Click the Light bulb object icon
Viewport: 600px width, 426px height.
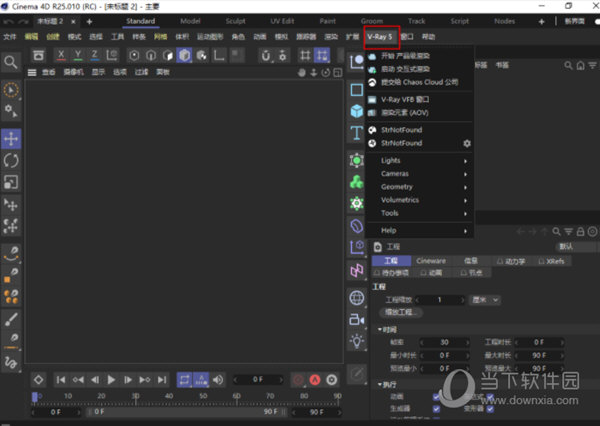tap(357, 340)
